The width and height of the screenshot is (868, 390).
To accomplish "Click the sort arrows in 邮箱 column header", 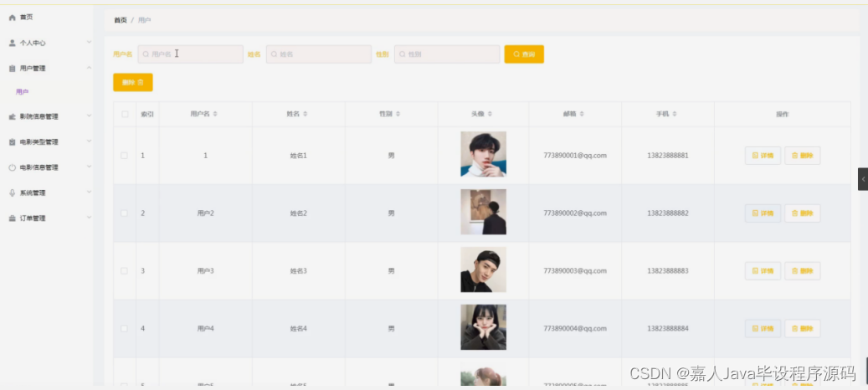I will [x=582, y=114].
